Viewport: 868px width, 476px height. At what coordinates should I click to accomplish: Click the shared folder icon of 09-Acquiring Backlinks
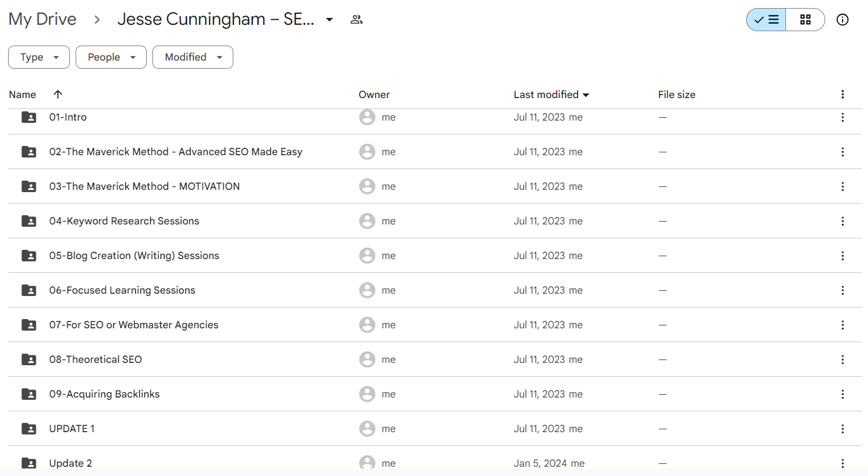[x=29, y=394]
